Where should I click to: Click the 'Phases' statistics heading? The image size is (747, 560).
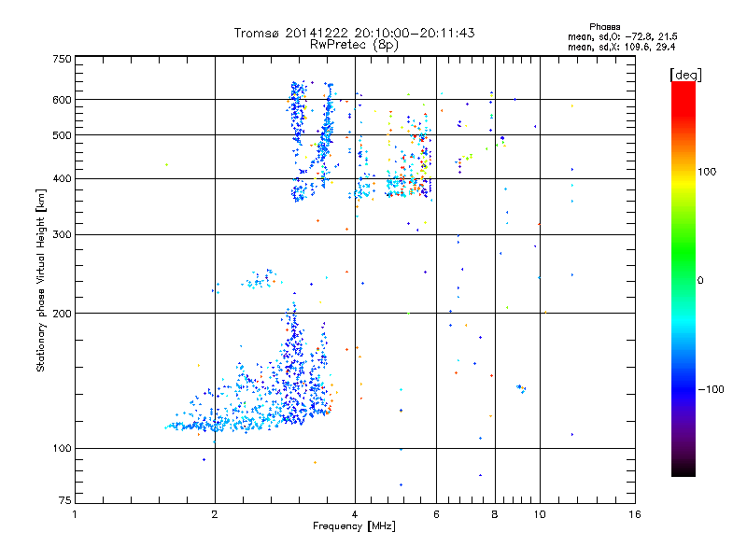604,27
